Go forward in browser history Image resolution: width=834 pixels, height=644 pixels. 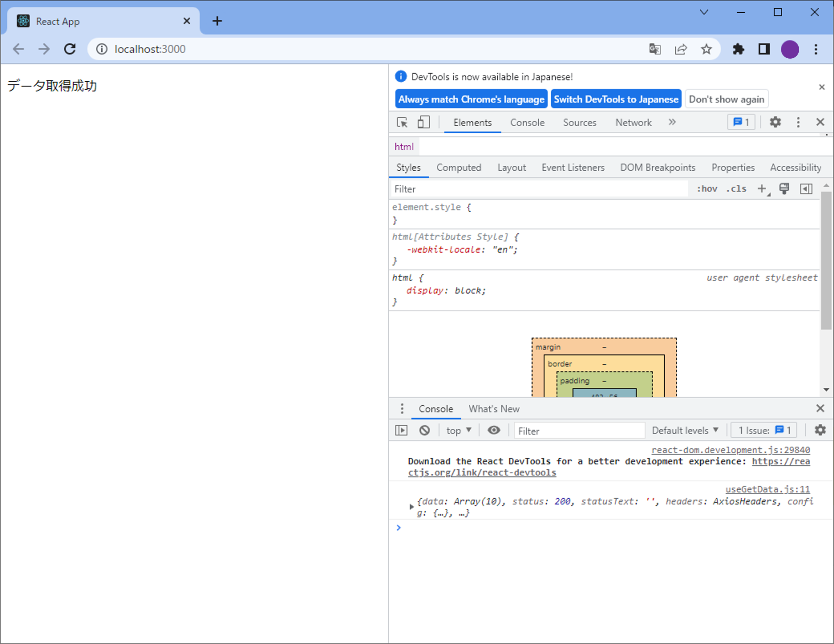(44, 49)
